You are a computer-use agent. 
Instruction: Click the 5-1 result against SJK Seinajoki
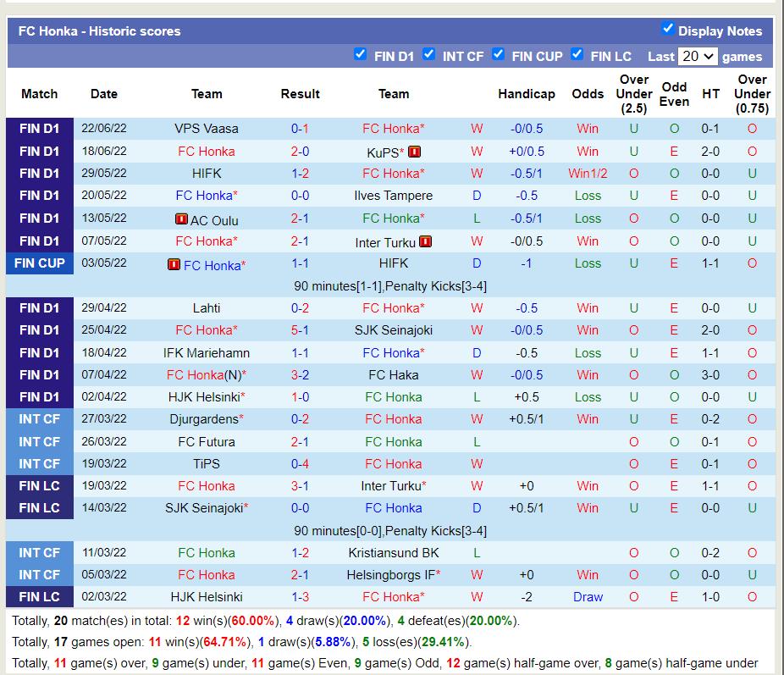(x=300, y=330)
